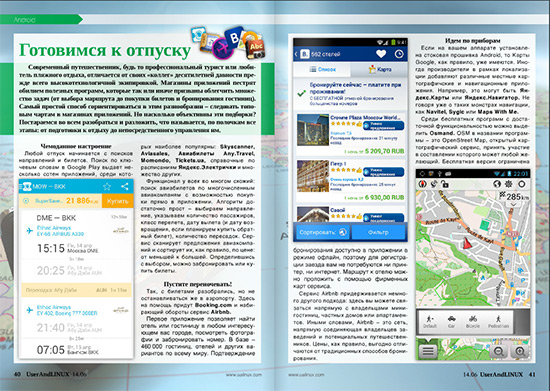The height and width of the screenshot is (391, 550).
Task: Open the Петр 1 hotel thumbnail
Action: click(313, 176)
